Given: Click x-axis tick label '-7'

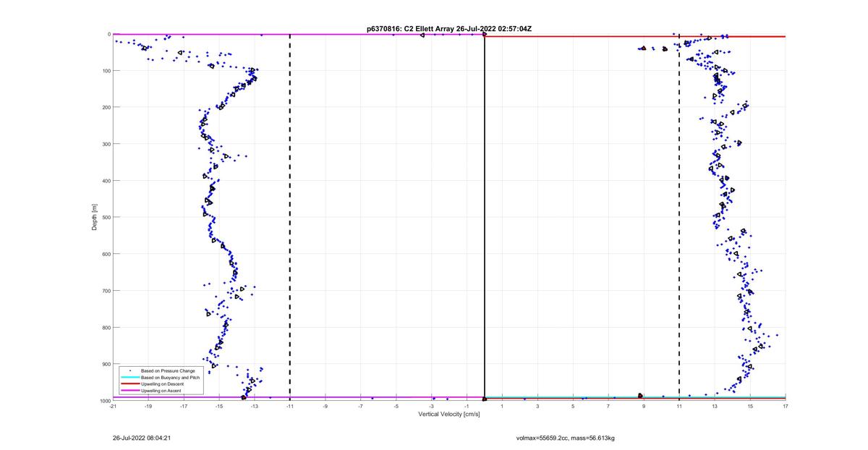Looking at the screenshot, I should click(361, 406).
